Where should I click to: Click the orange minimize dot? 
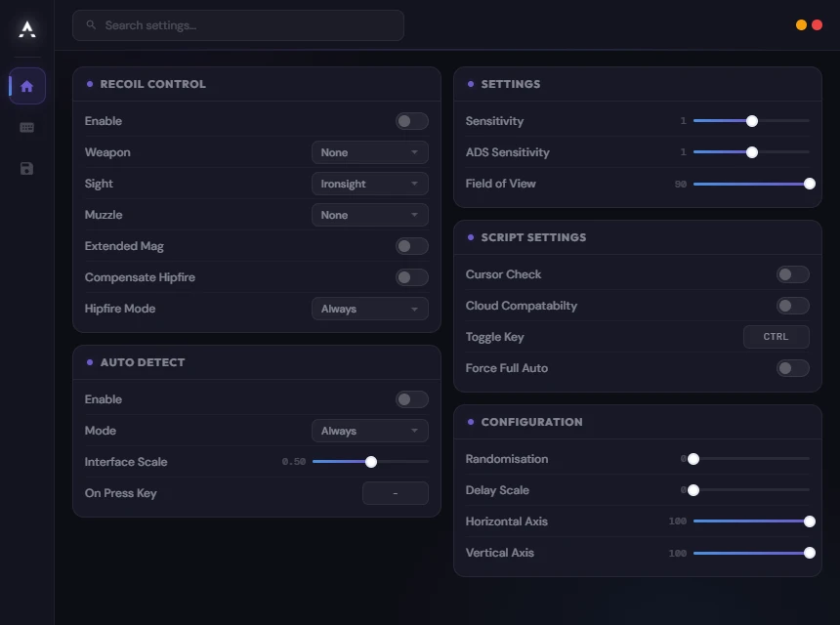[x=801, y=25]
